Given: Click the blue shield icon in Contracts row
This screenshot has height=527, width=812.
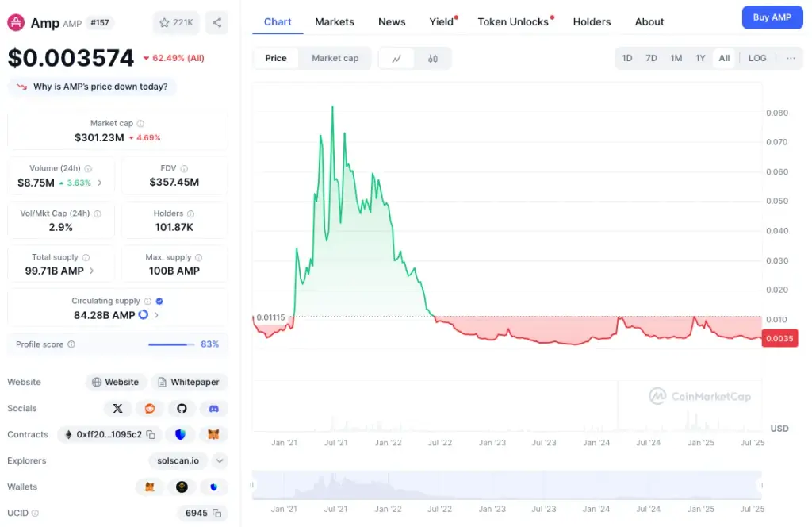Looking at the screenshot, I should click(180, 434).
